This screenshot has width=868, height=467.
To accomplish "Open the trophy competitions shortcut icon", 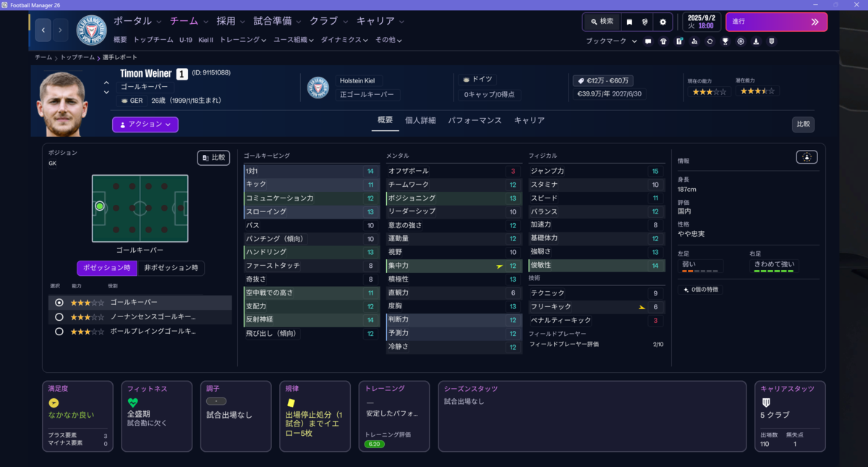I will 725,41.
